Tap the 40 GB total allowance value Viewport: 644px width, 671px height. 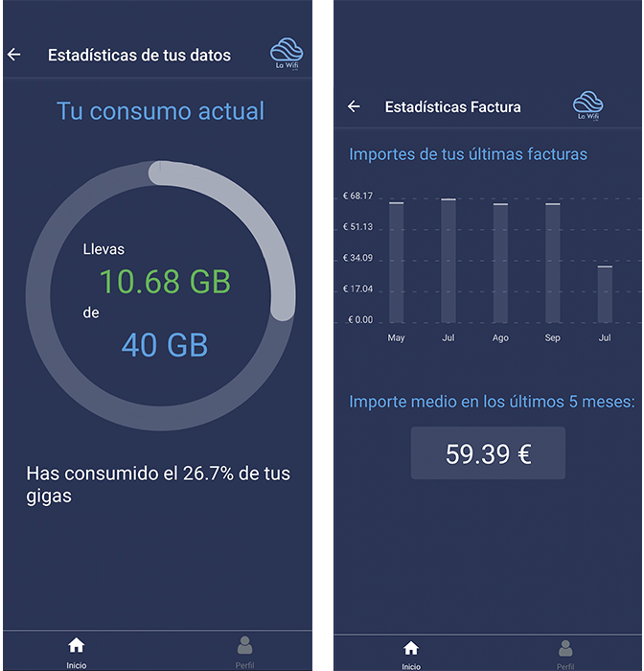coord(165,345)
